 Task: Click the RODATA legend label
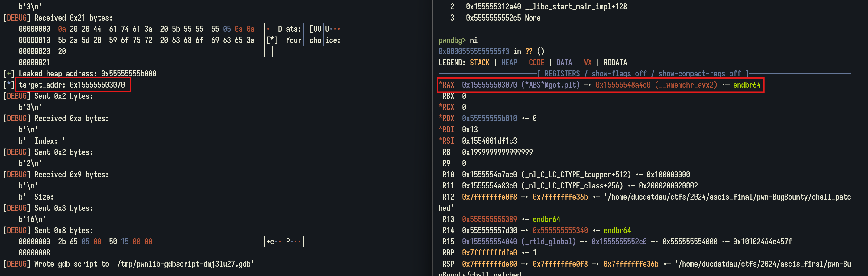click(615, 63)
